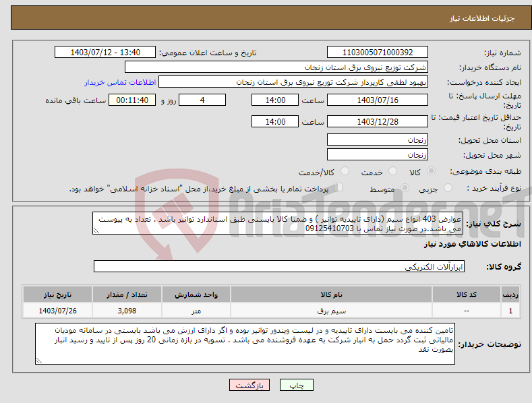Select the خدمت radio button
Image resolution: width=532 pixels, height=403 pixels.
coord(392,171)
